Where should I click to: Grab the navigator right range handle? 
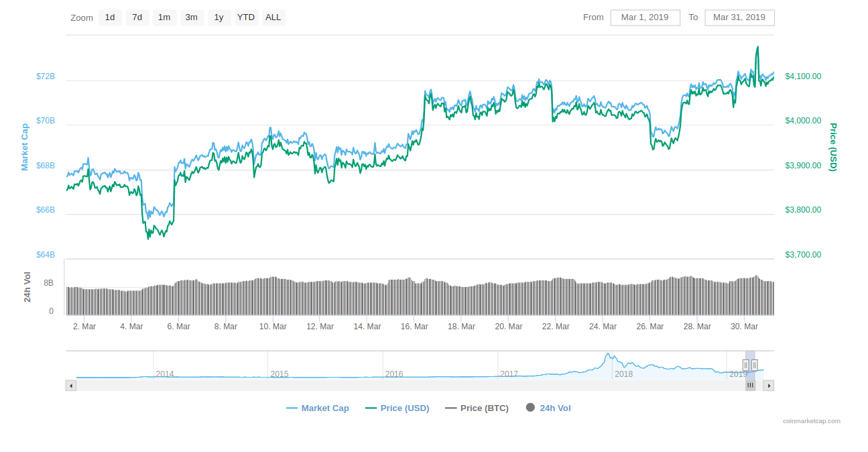tap(755, 365)
